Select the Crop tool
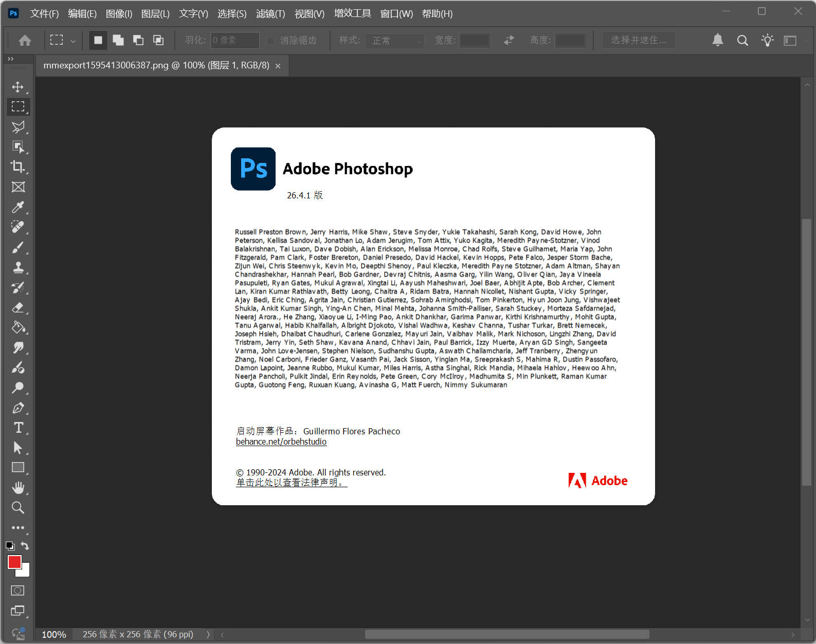Screen dimensions: 816x644 coord(18,167)
